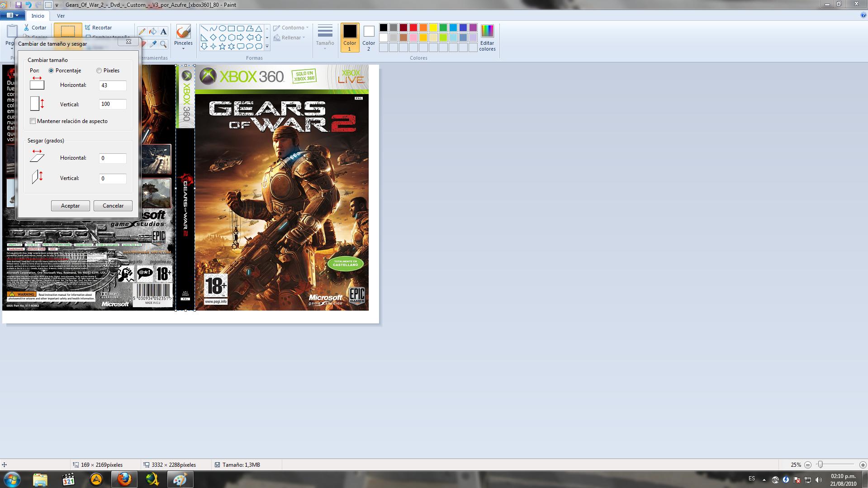Choose the Line shape
Screen dimensions: 868x488
204,28
